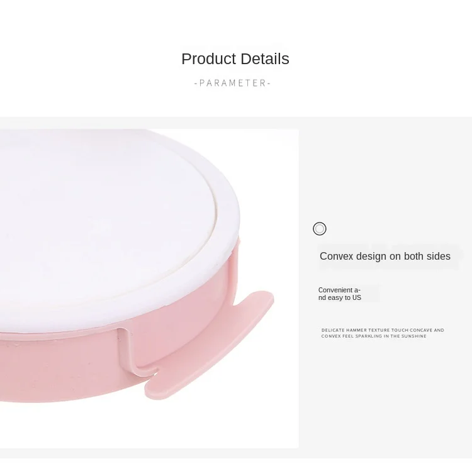The image size is (472, 476).
Task: Click the Convenient and easy to US text
Action: [340, 294]
